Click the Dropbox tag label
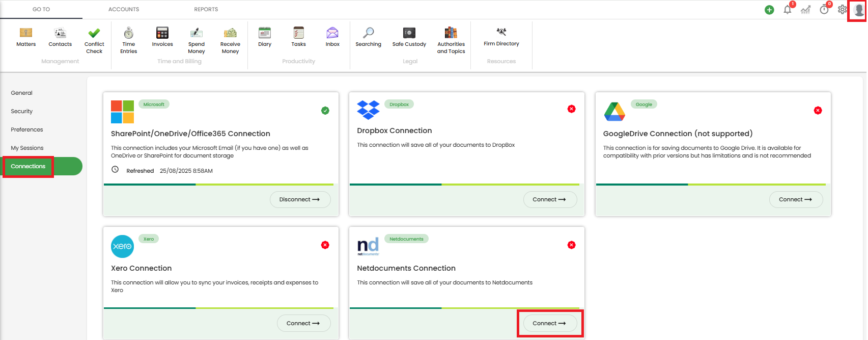Screen dimensions: 868x340 tap(399, 104)
